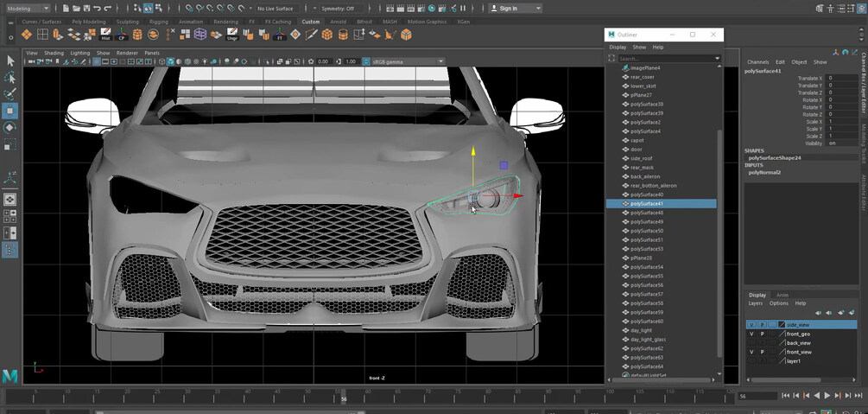Image resolution: width=868 pixels, height=414 pixels.
Task: Click the FT shelf icon
Action: click(280, 35)
